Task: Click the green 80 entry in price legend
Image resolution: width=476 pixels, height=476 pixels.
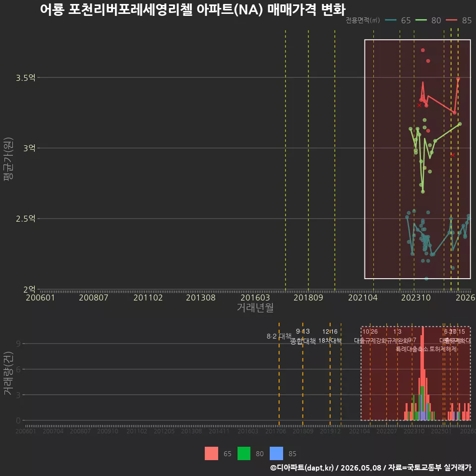Action: [428, 20]
